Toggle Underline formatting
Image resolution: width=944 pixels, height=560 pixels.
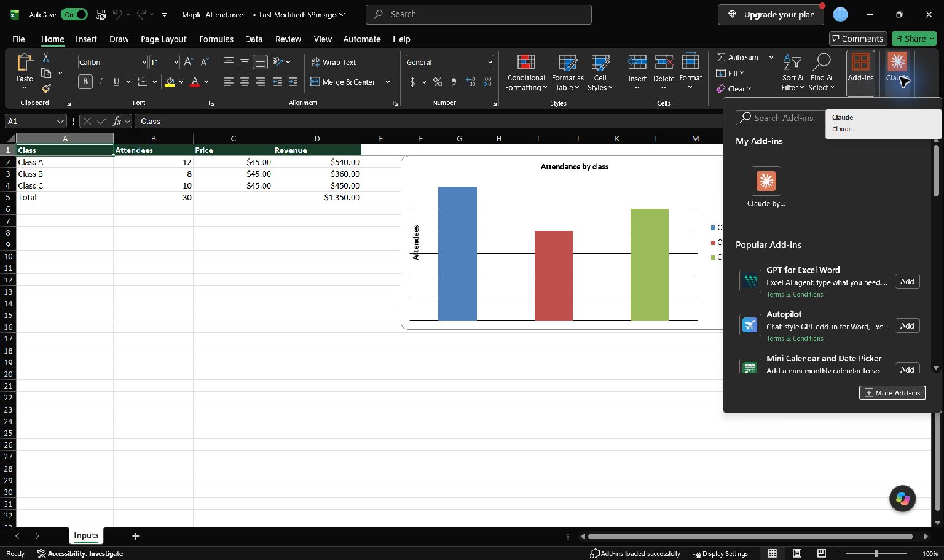coord(116,82)
